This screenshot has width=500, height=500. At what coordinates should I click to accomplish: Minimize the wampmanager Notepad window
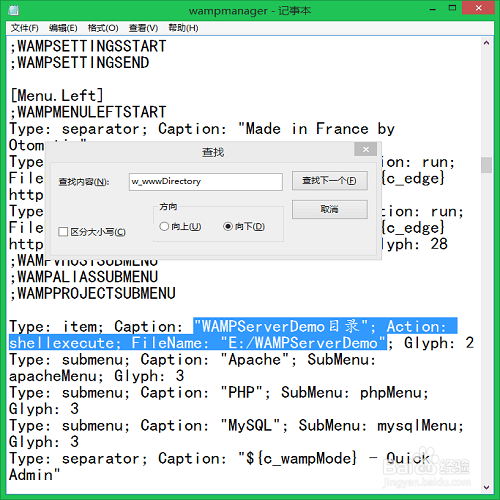(433, 9)
